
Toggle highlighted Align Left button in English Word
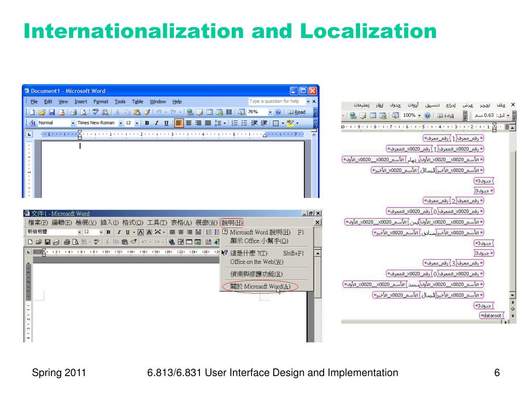coord(179,123)
